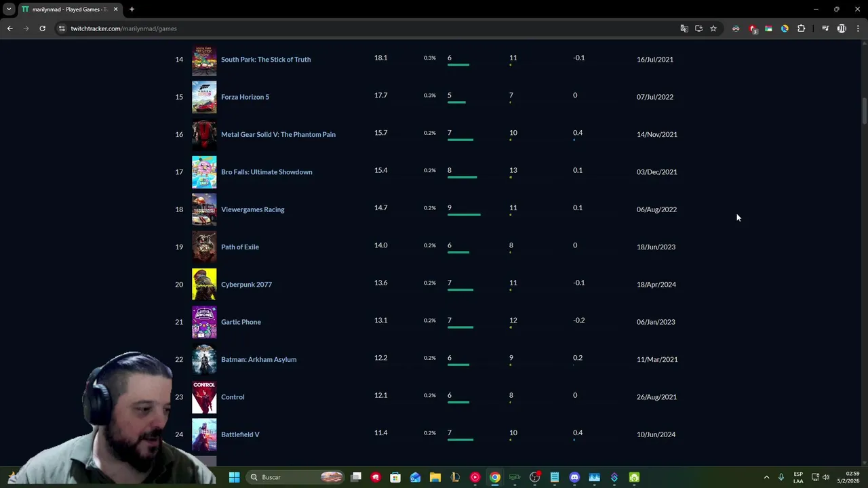Open the blue-yellow circular extension icon

[785, 28]
